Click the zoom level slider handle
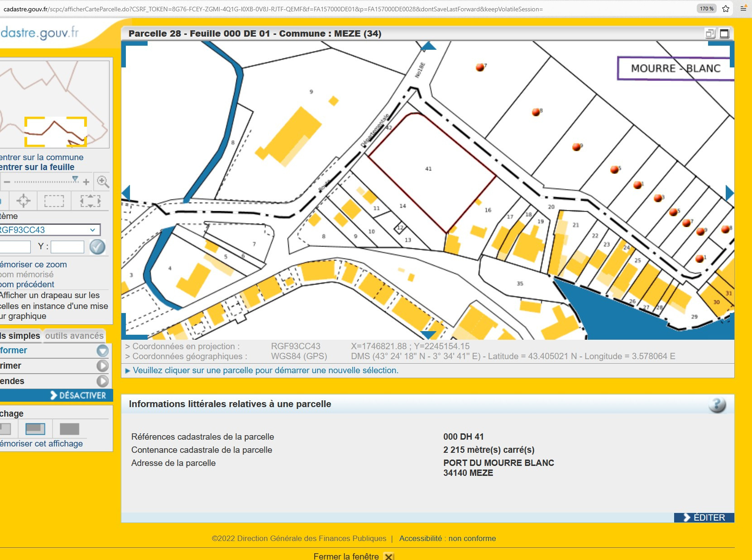The height and width of the screenshot is (560, 752). 76,180
